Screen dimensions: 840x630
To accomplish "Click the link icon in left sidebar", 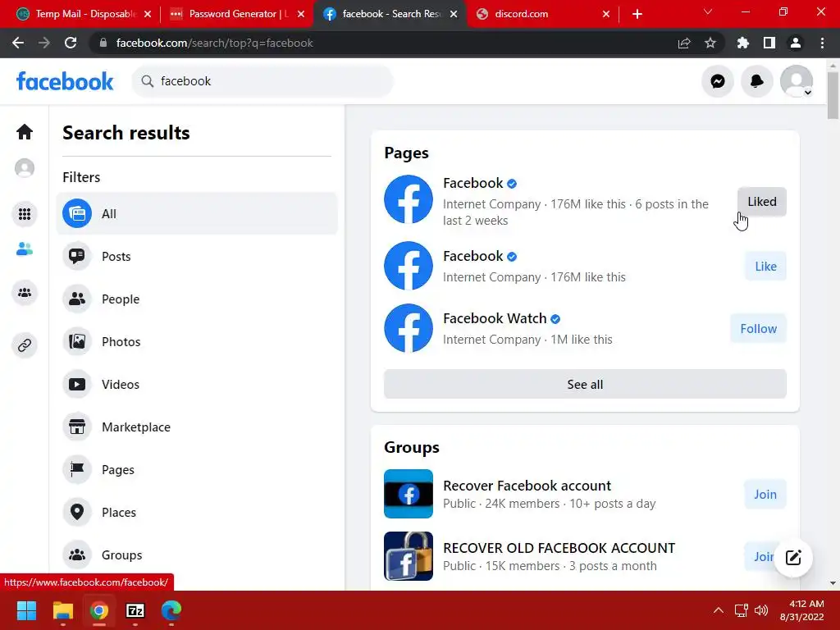I will coord(25,345).
